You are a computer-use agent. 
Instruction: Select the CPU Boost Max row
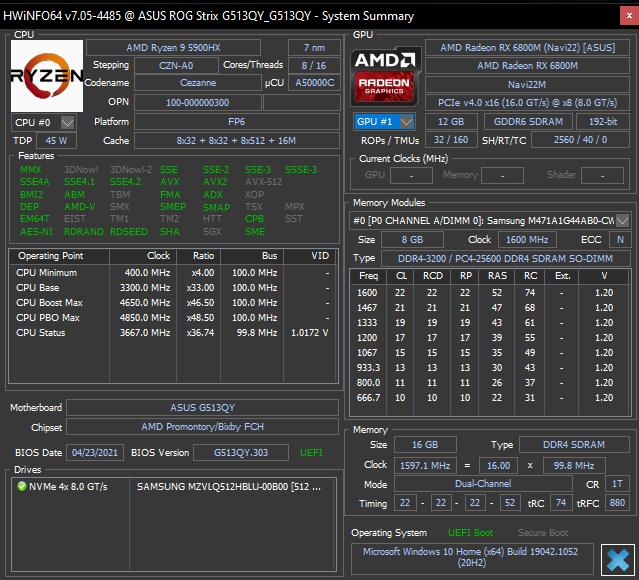tap(173, 303)
